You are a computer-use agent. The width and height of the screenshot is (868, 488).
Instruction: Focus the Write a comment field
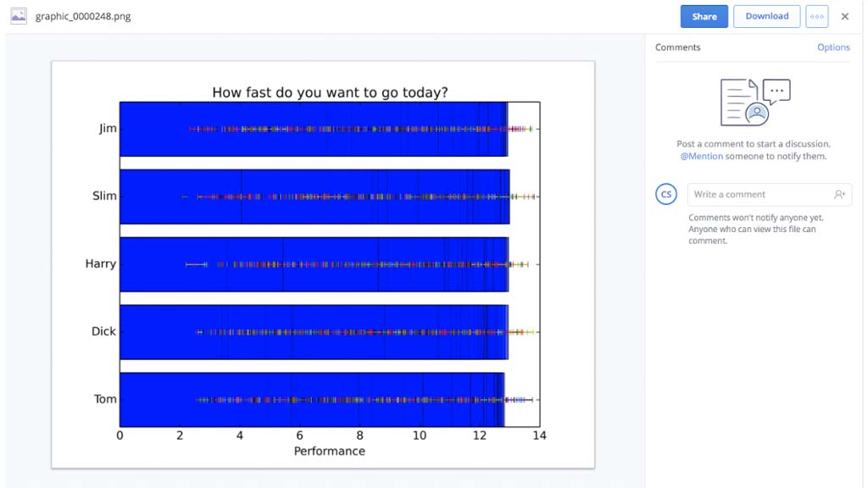pos(759,195)
